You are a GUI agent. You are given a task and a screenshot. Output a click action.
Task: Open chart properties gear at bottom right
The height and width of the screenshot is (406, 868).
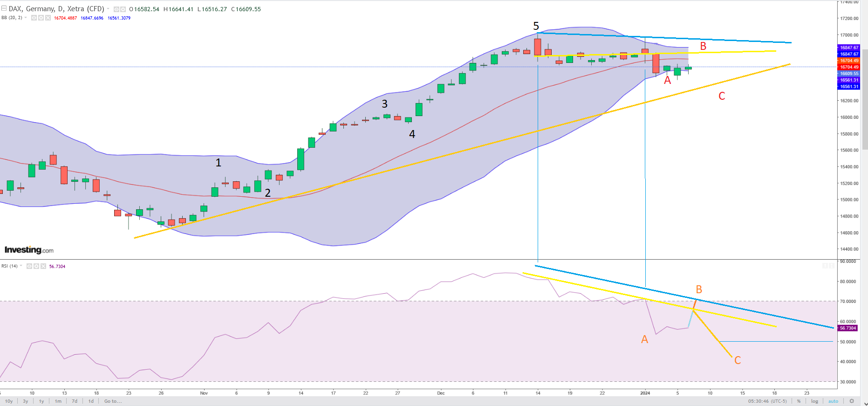tap(852, 401)
